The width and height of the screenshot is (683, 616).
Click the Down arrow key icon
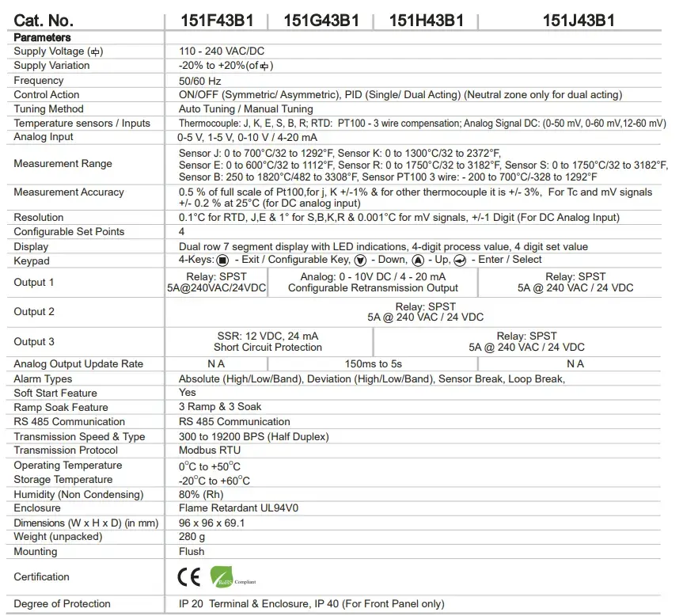360,260
